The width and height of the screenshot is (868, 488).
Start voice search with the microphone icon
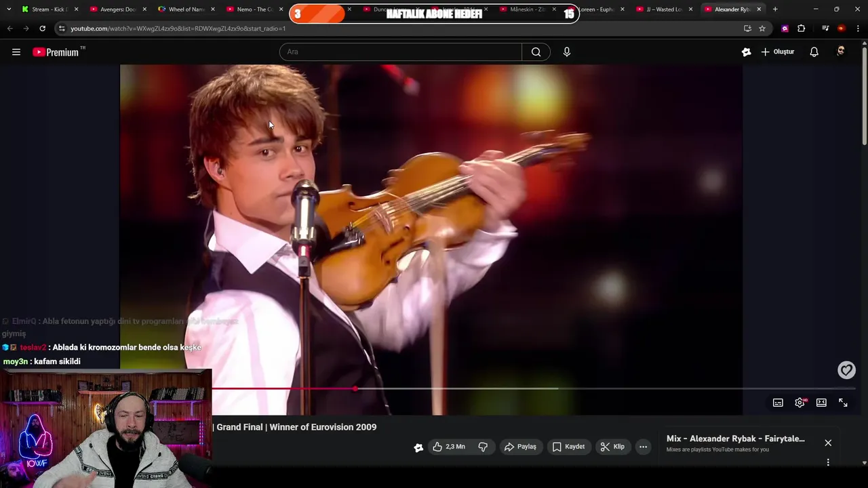(x=567, y=52)
